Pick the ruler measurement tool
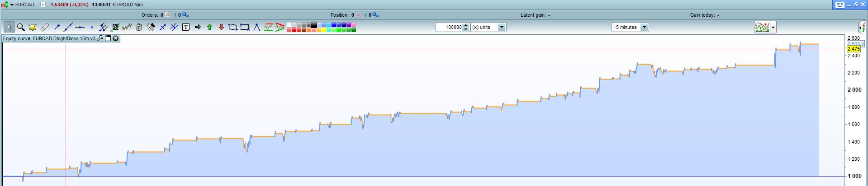868x186 pixels. coord(44,27)
